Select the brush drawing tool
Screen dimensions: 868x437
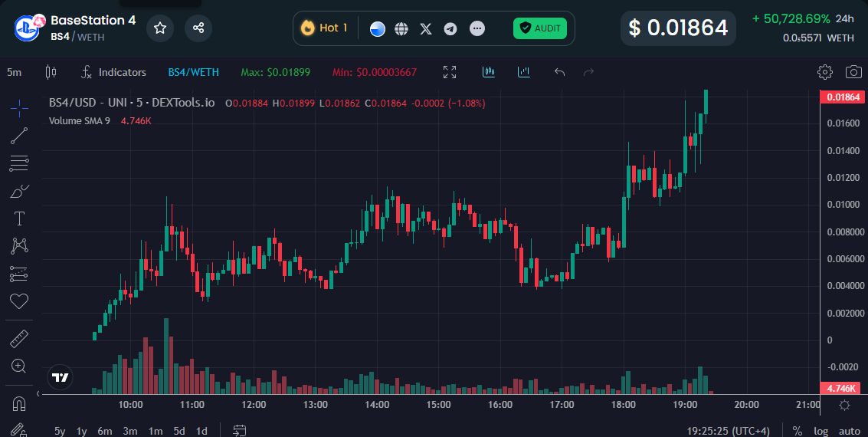[19, 191]
